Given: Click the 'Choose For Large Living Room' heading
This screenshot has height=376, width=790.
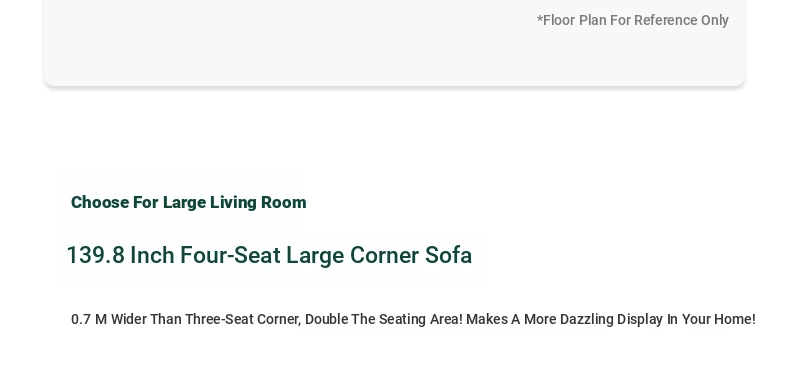Looking at the screenshot, I should click(188, 202).
